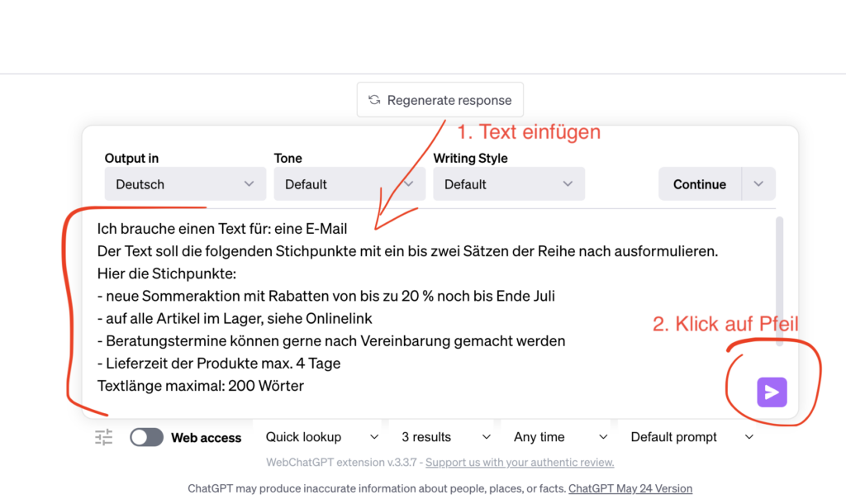Open the 3 results dropdown
The width and height of the screenshot is (846, 504).
click(445, 437)
